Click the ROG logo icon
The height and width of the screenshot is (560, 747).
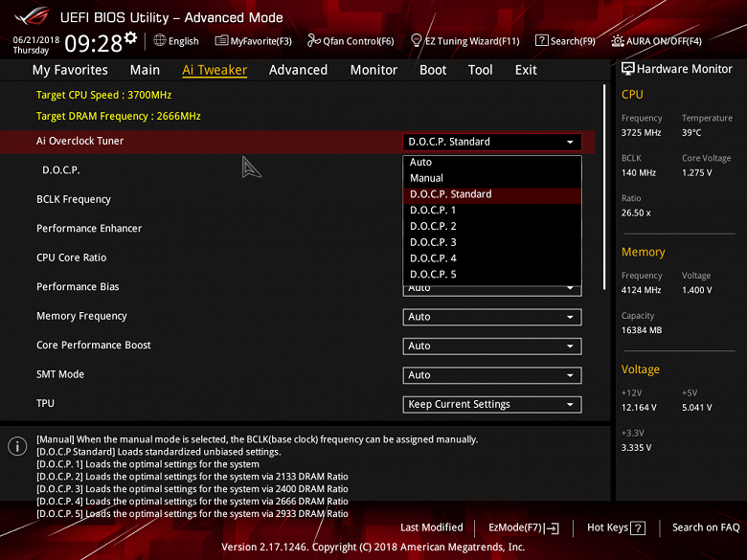tap(32, 16)
